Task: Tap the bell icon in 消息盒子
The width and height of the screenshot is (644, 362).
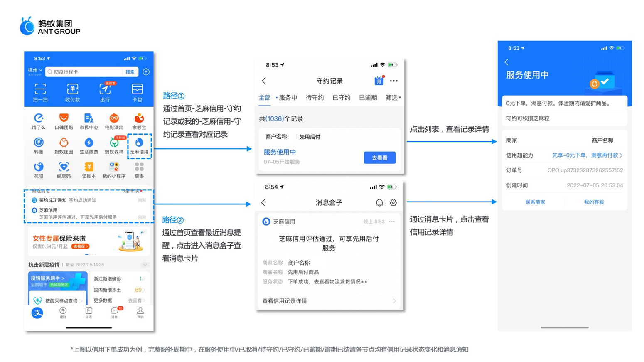Action: click(379, 203)
